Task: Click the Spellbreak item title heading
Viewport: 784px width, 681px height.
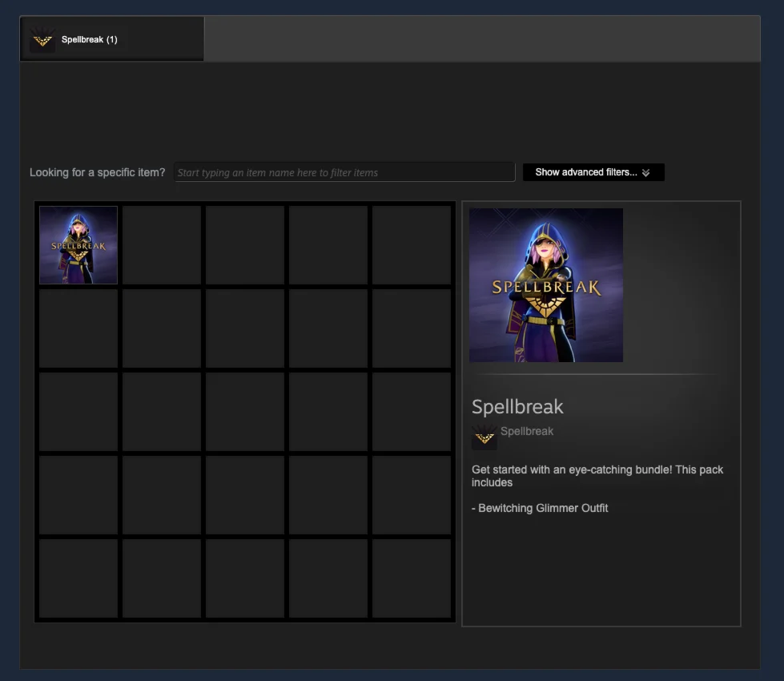Action: [517, 407]
